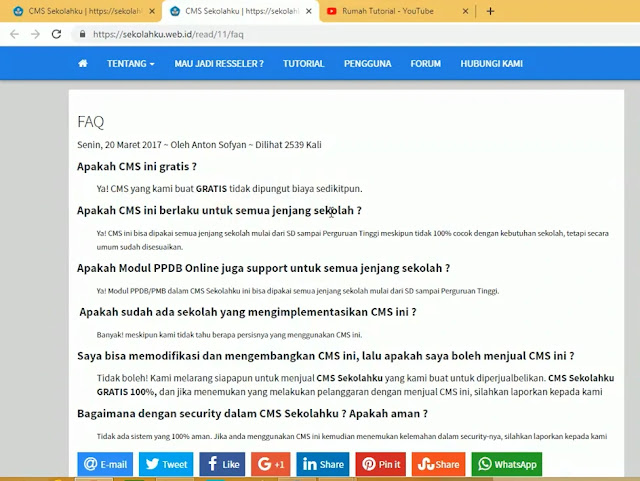Click author text 'Oleh Anton Sofyan'

pos(208,145)
